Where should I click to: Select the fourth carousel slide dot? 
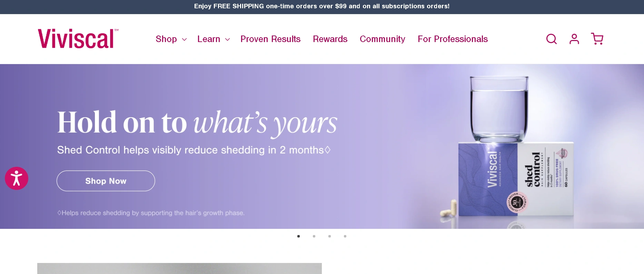tap(345, 236)
